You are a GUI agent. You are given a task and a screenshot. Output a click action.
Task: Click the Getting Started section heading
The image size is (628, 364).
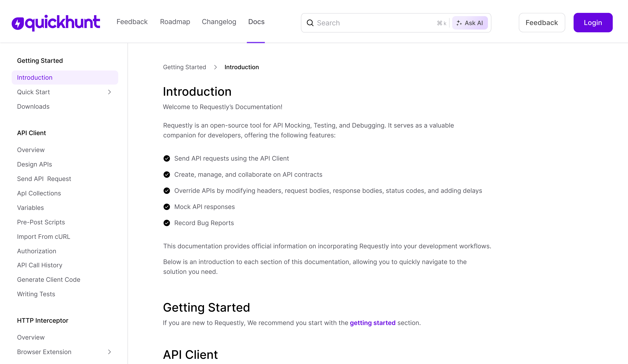click(206, 308)
